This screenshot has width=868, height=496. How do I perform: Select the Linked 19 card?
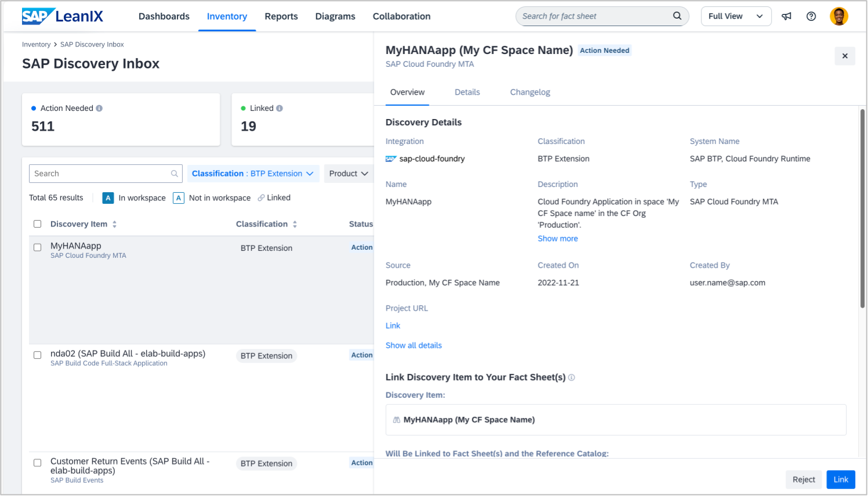tap(303, 120)
